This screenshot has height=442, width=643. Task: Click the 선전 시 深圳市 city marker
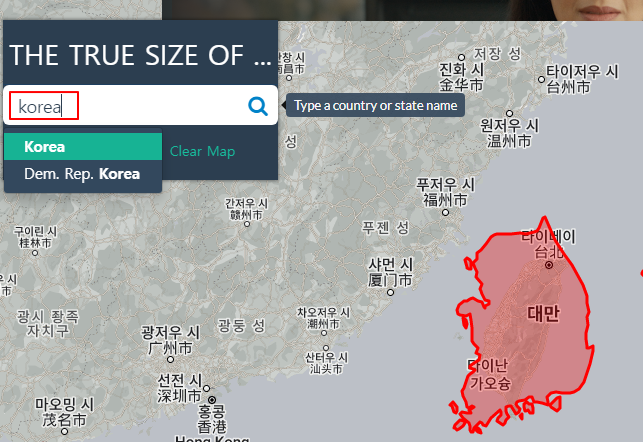pos(206,388)
